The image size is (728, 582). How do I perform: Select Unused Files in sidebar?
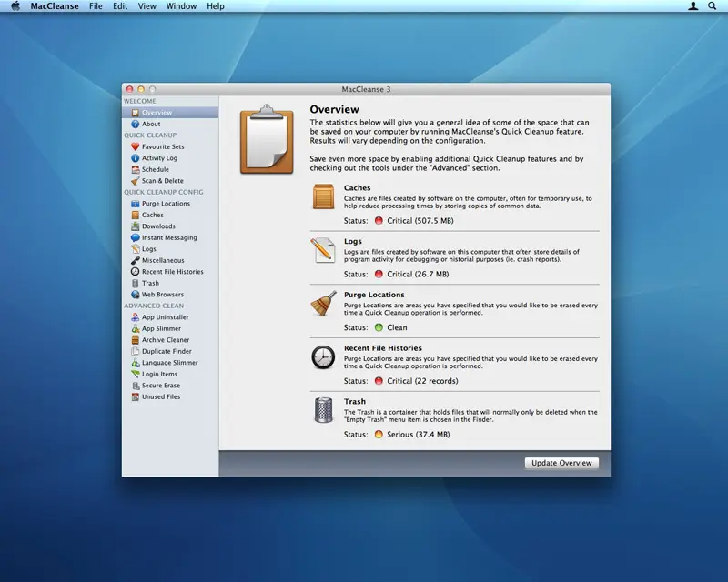(x=156, y=396)
